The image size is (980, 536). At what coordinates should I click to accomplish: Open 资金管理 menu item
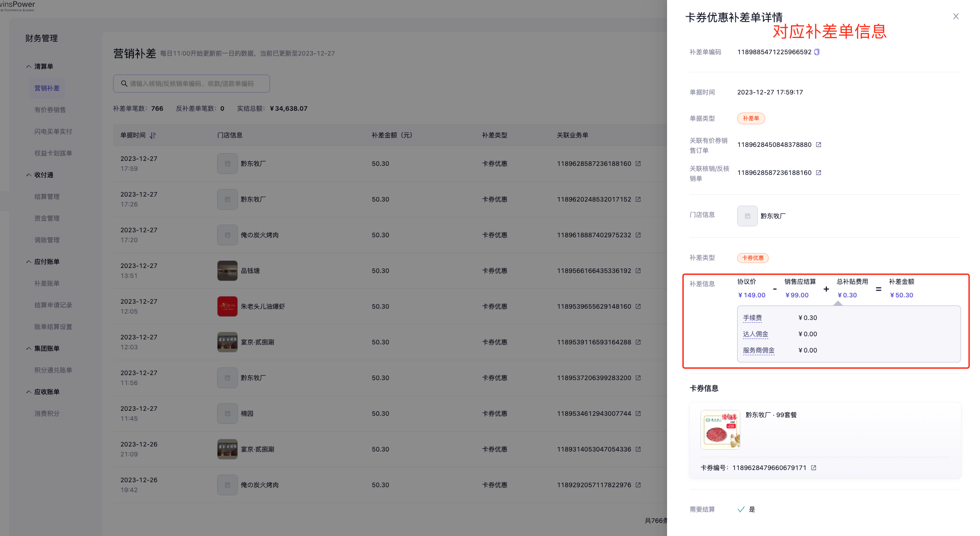click(47, 218)
